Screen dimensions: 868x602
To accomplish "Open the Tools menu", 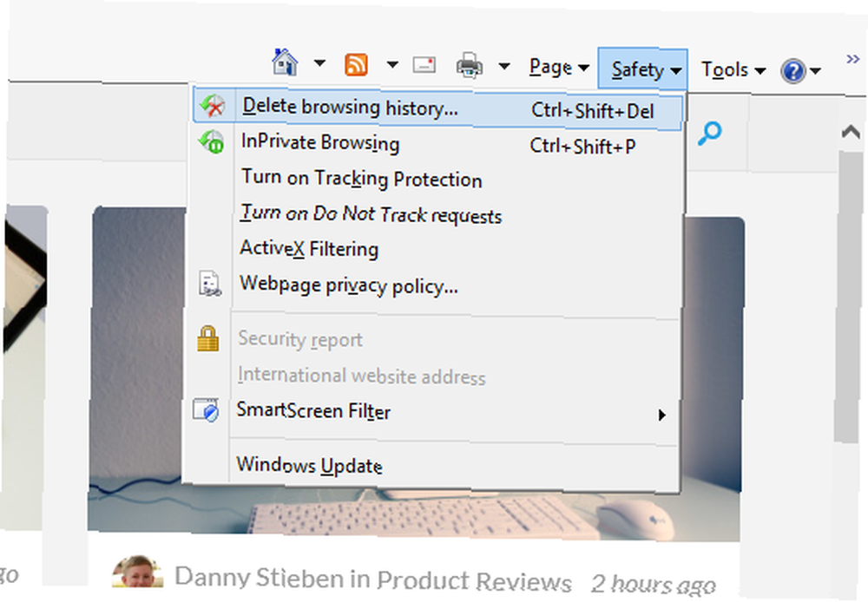I will (x=733, y=70).
